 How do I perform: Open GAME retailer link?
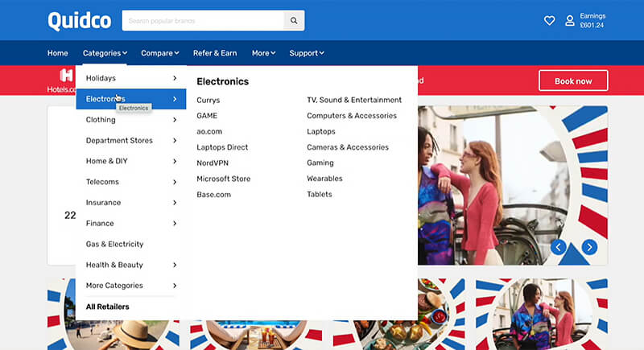(x=207, y=116)
